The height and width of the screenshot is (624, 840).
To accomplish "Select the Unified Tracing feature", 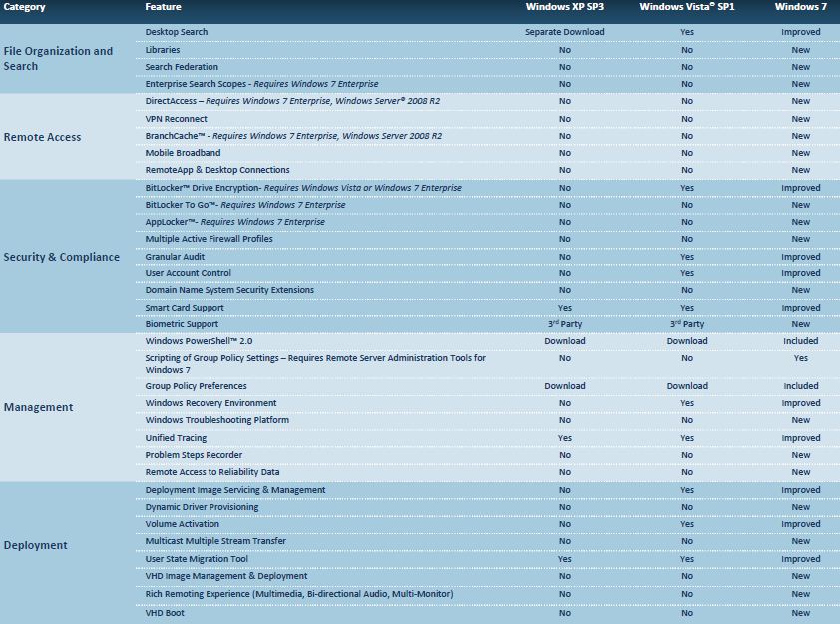I will (x=176, y=438).
